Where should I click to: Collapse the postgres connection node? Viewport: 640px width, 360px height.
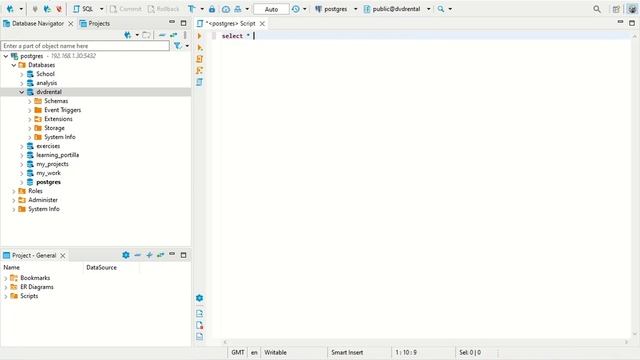pyautogui.click(x=6, y=56)
